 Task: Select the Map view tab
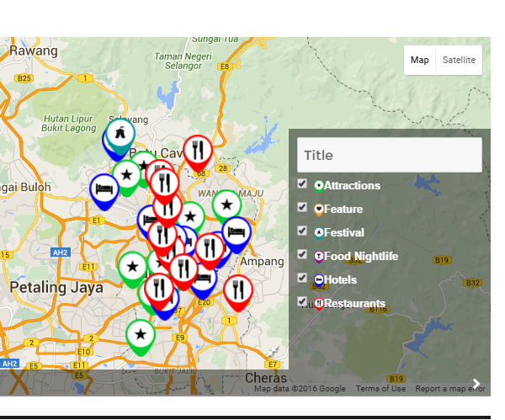[x=420, y=61]
